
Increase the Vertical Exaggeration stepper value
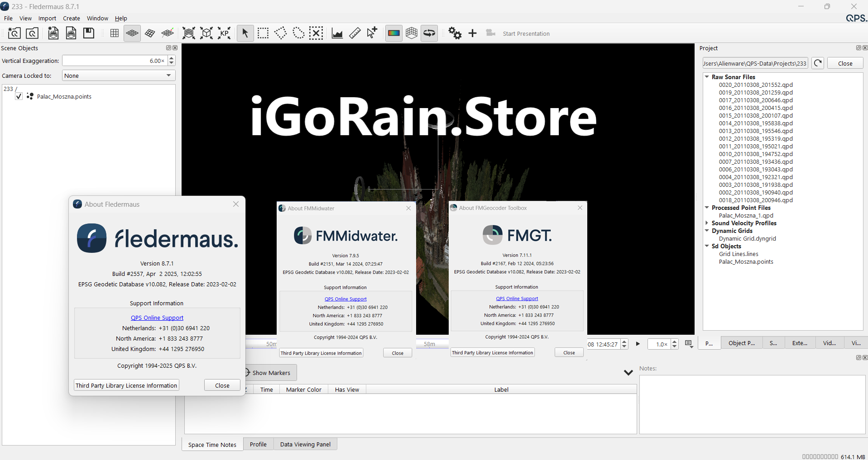(172, 58)
